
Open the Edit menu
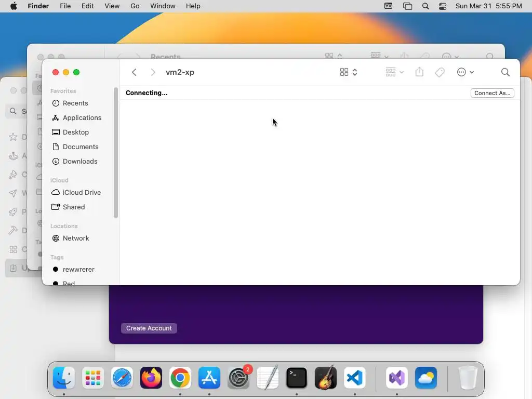tap(87, 6)
